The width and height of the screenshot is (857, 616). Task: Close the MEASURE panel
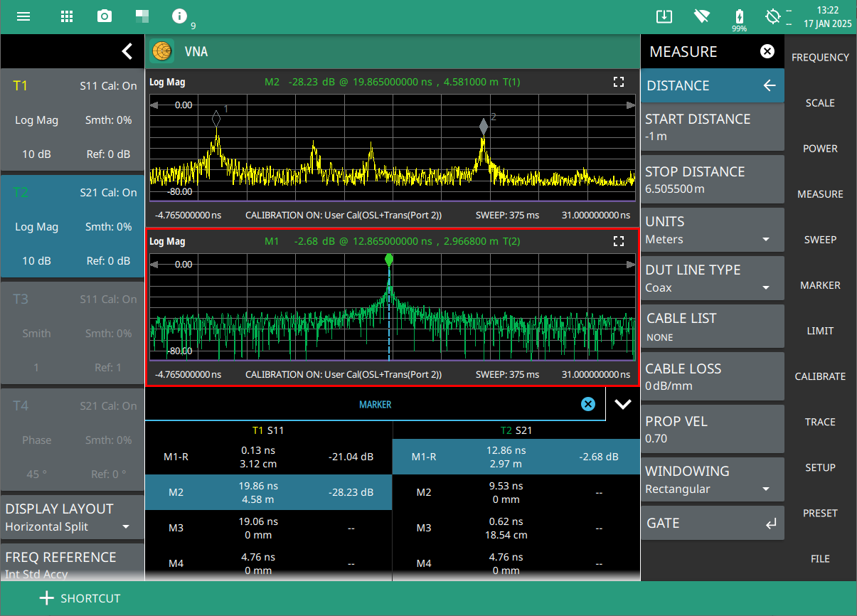pyautogui.click(x=767, y=51)
